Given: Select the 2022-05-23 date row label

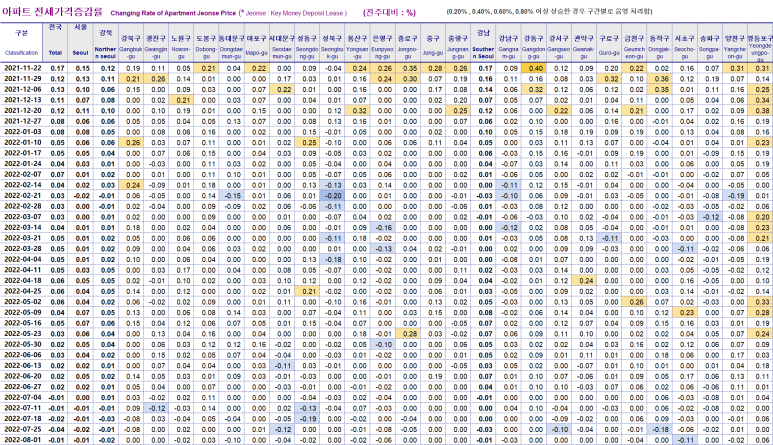Looking at the screenshot, I should coord(22,334).
